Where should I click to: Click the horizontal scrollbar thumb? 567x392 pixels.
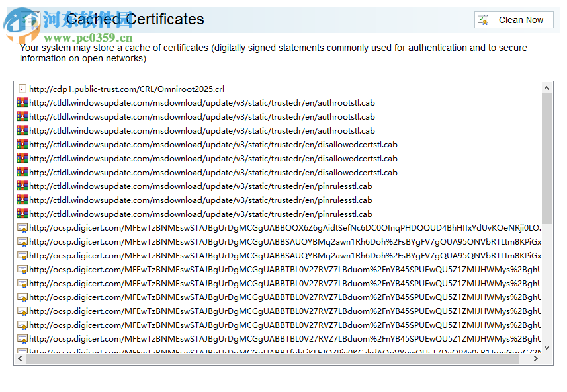click(x=273, y=359)
